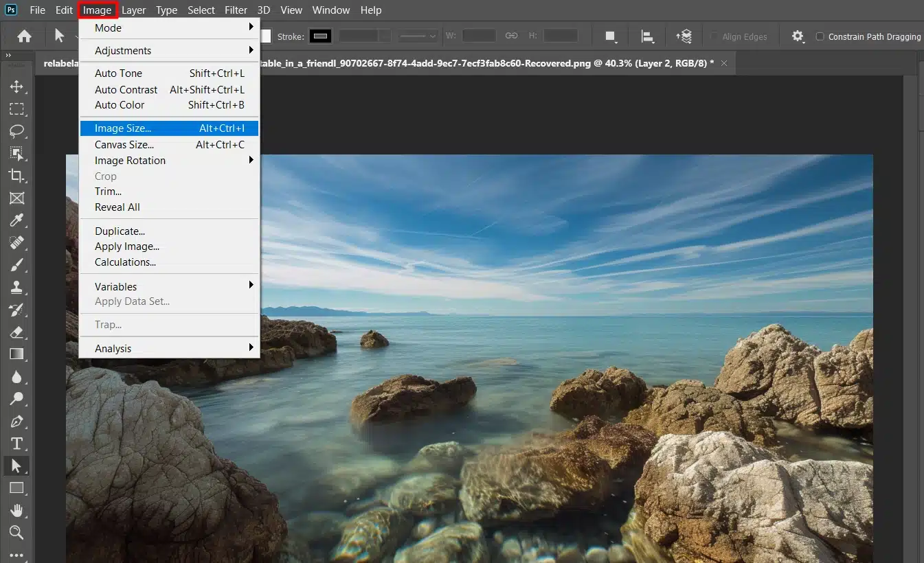Toggle the Align Edges checkbox
Viewport: 924px width, 563px height.
point(714,36)
